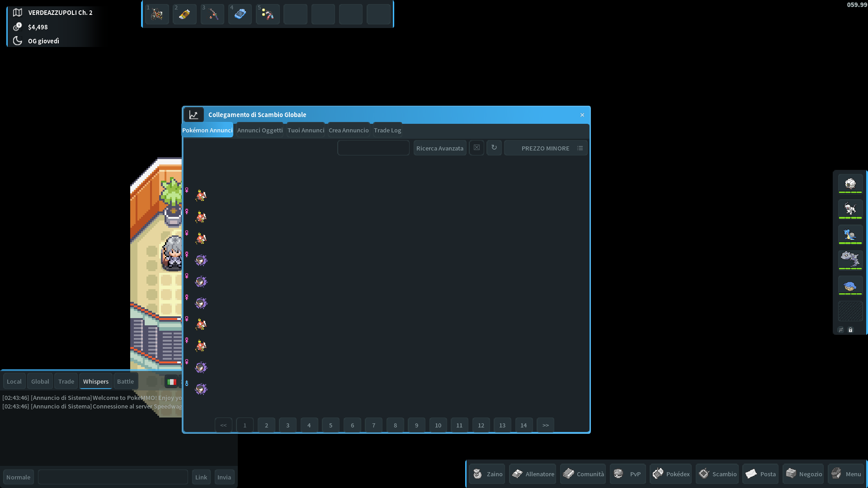Expand the Tuoi Annunci tab

306,130
